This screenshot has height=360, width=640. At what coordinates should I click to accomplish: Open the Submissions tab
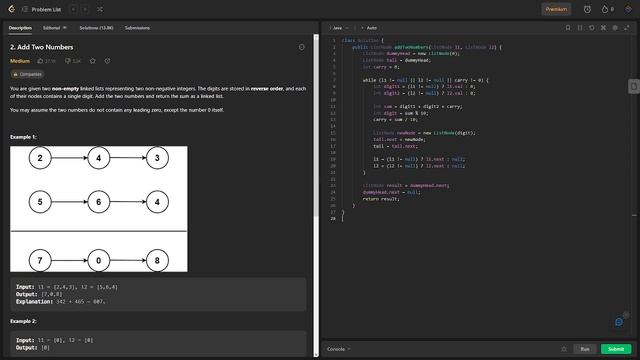click(x=137, y=28)
